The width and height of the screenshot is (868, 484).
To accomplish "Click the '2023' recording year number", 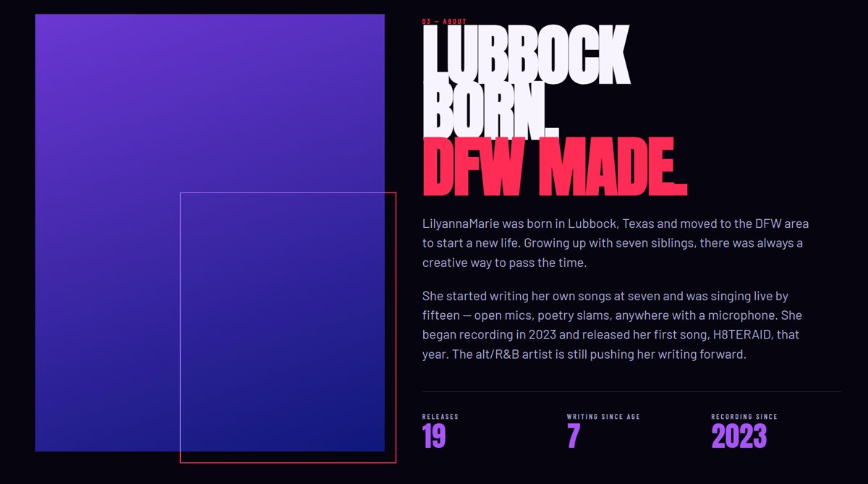I will tap(739, 436).
